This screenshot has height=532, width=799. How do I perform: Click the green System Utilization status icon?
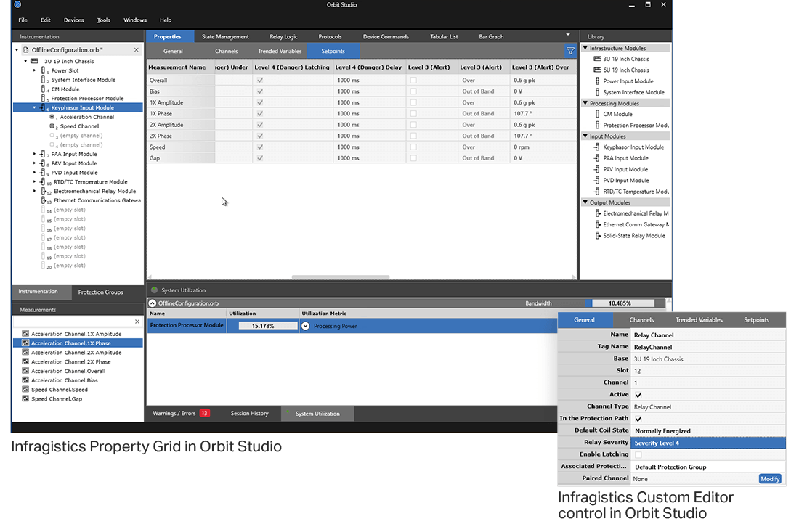(x=155, y=290)
